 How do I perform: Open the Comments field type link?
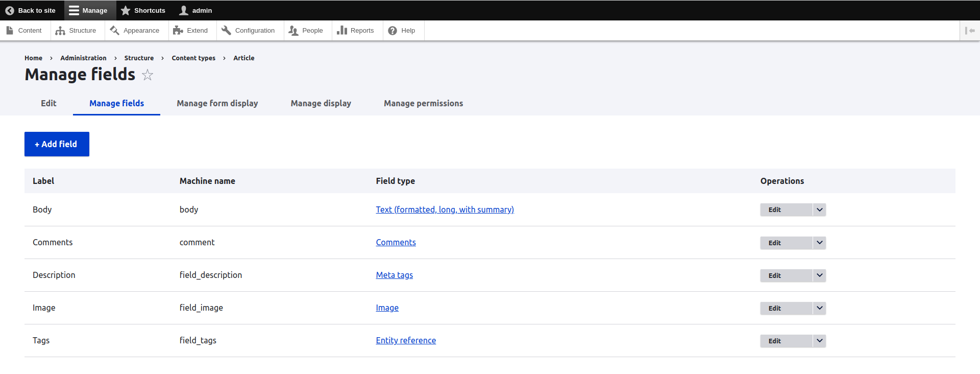(396, 242)
